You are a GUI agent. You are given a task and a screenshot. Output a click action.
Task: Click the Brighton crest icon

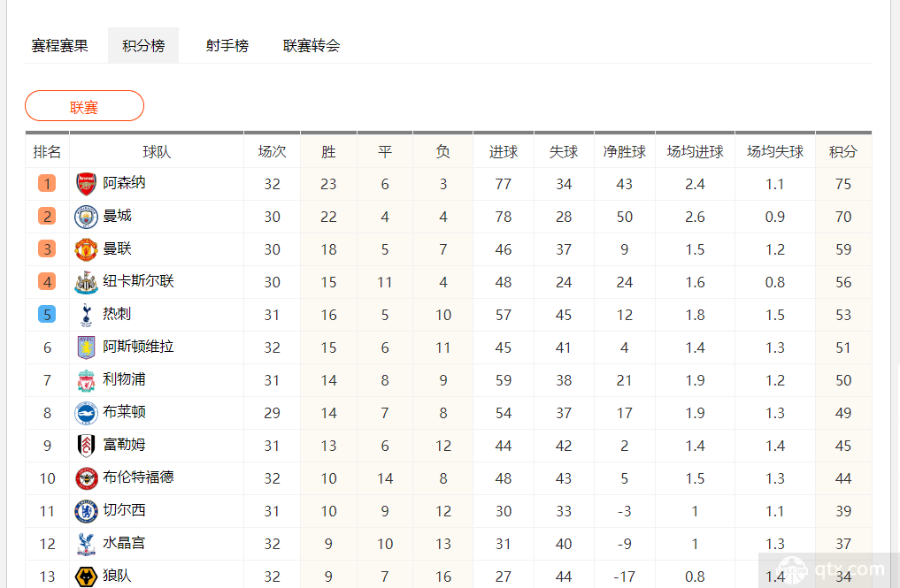(86, 413)
